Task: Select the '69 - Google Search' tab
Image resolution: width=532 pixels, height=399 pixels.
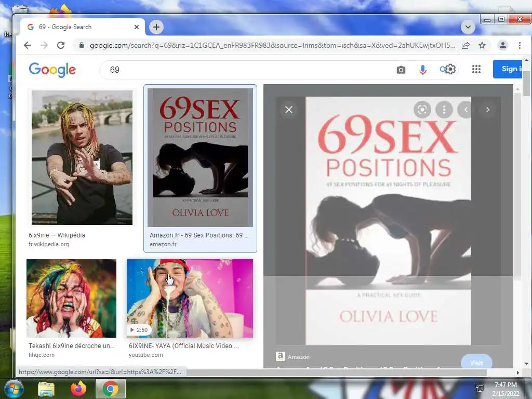Action: click(83, 27)
